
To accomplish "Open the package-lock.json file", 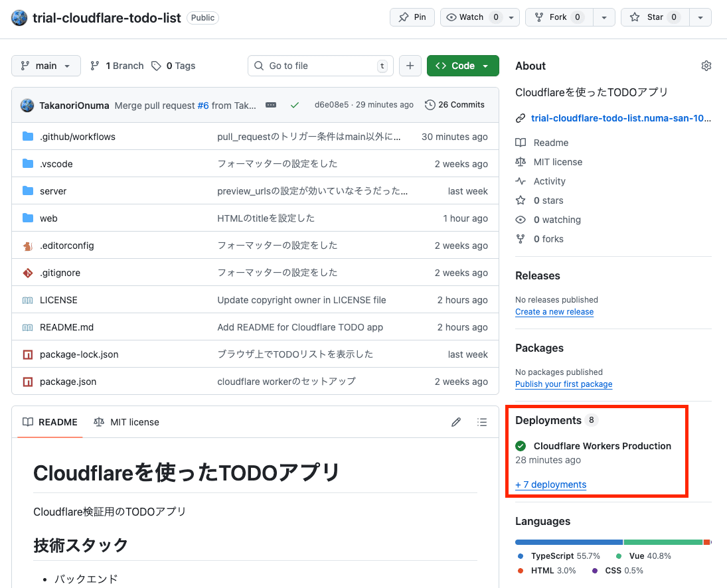I will (x=79, y=354).
